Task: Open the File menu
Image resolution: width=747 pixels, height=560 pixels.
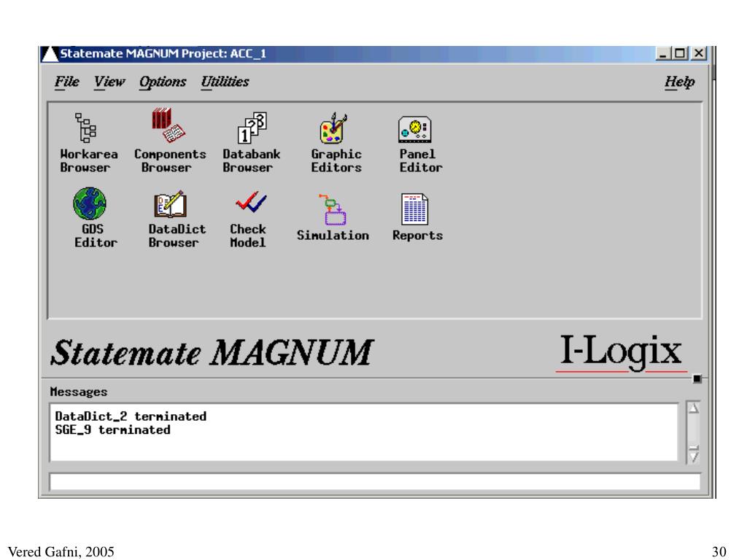Action: 66,82
